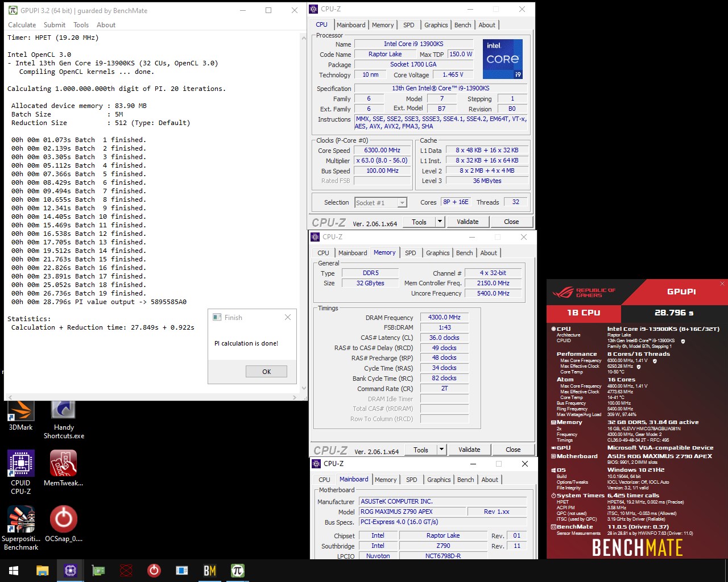Select CPU tab in Memory CPU-Z window
Viewport: 728px width, 582px height.
click(323, 253)
